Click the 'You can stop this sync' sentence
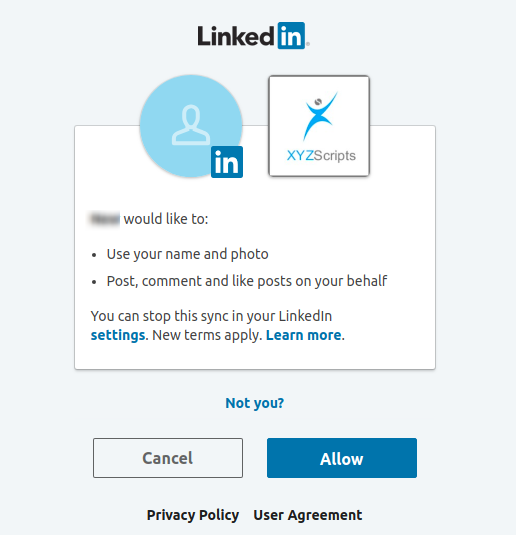 [x=211, y=316]
